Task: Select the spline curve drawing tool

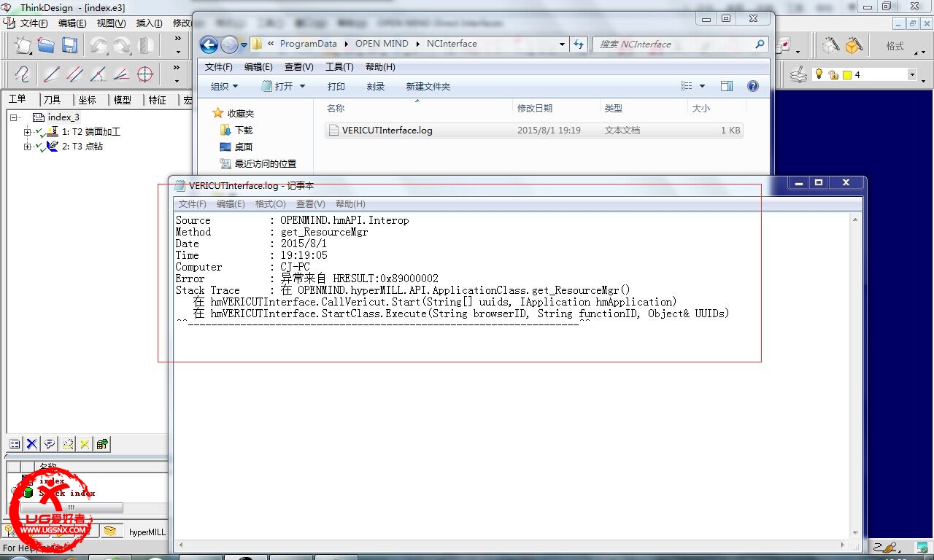Action: (23, 74)
